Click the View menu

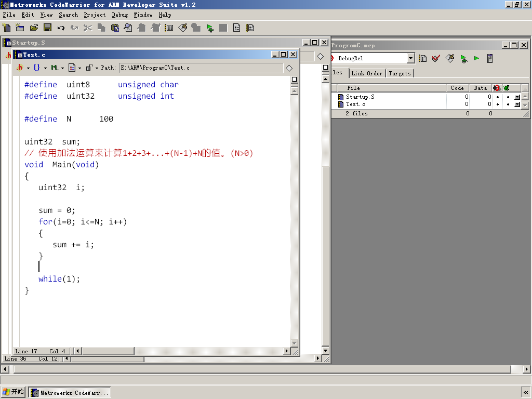(x=46, y=15)
